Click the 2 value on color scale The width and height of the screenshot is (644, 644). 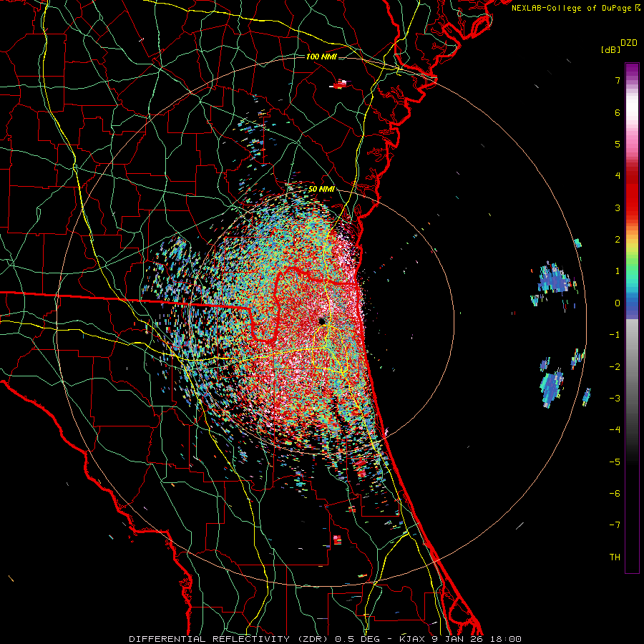pyautogui.click(x=618, y=240)
